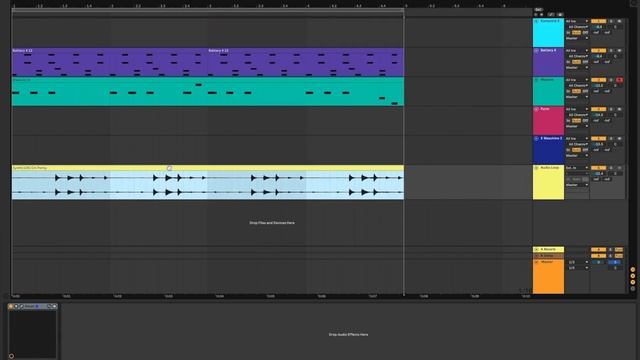Select the second Battery 4 12 MIDI clip

pyautogui.click(x=306, y=62)
